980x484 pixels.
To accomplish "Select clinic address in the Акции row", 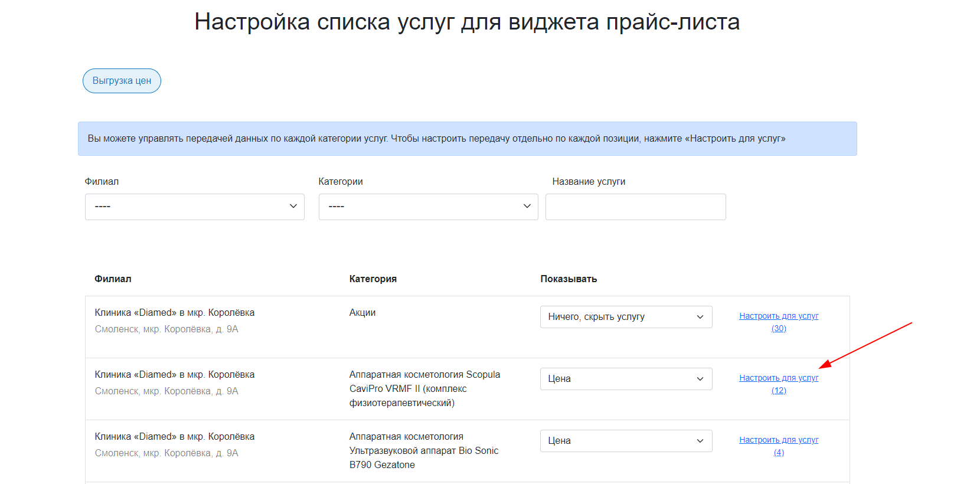I will (166, 329).
